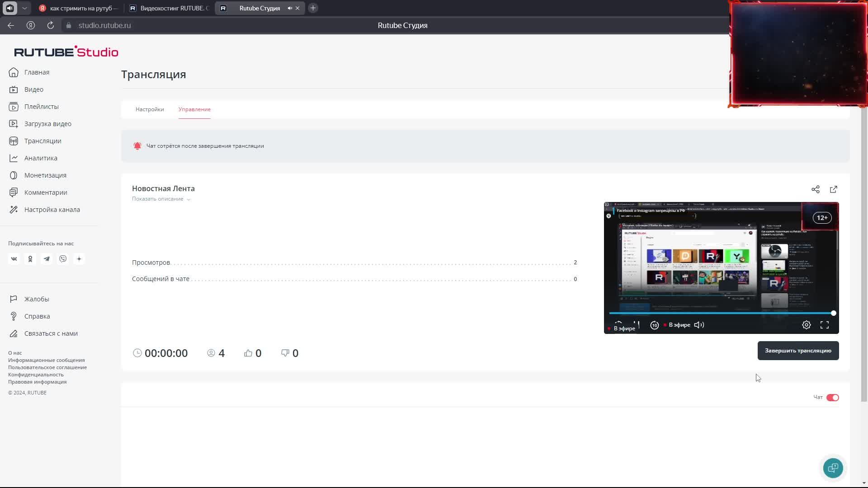Click the VK social icon
868x488 pixels.
(x=14, y=259)
